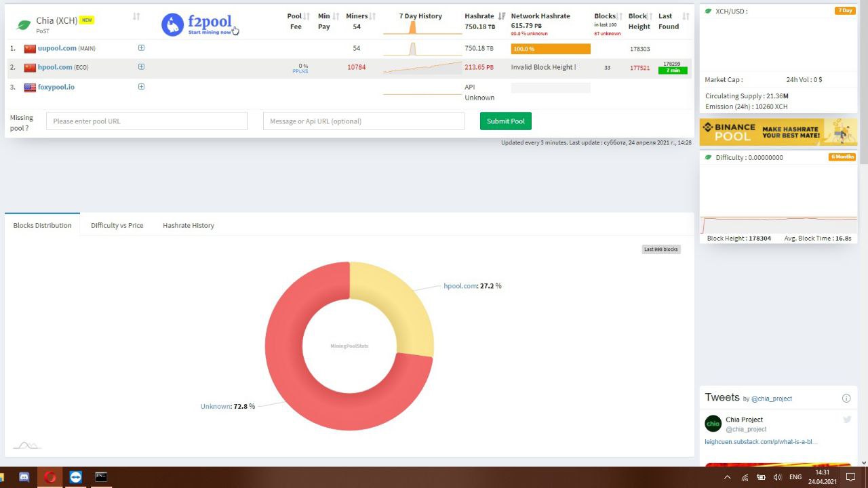Screen dimensions: 868x488
Task: Click the hpool.com miners count 10784
Action: 356,67
